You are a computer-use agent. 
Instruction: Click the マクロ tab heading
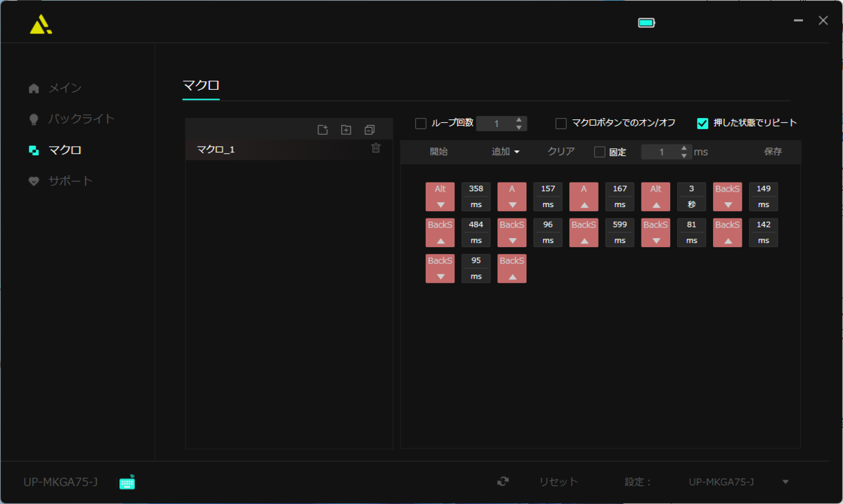pyautogui.click(x=201, y=86)
